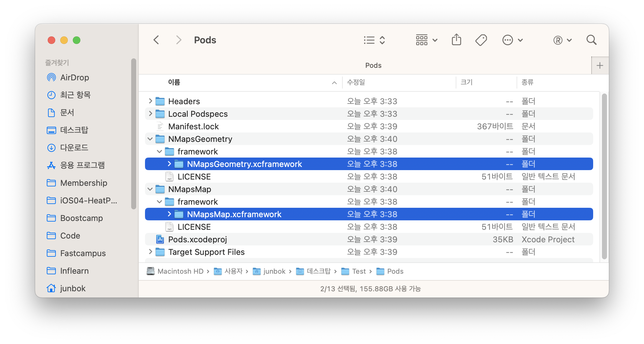Click the Tags toolbar icon
This screenshot has height=344, width=644.
click(x=481, y=40)
